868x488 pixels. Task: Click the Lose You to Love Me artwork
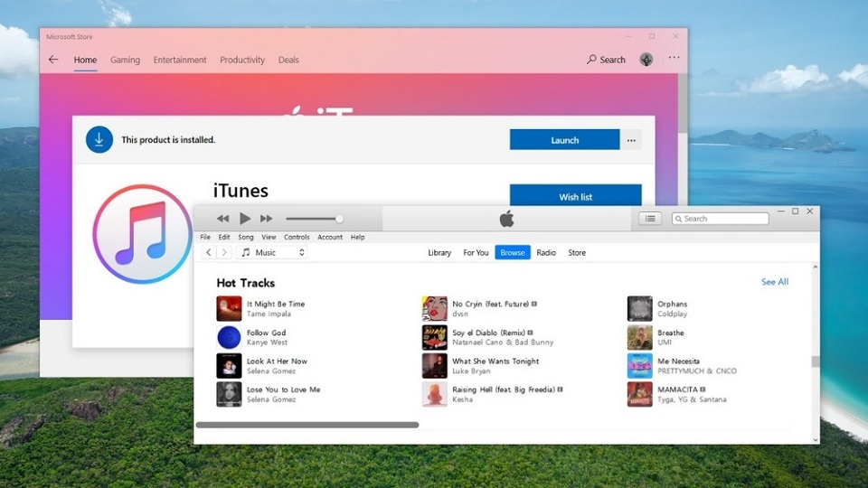pyautogui.click(x=229, y=395)
